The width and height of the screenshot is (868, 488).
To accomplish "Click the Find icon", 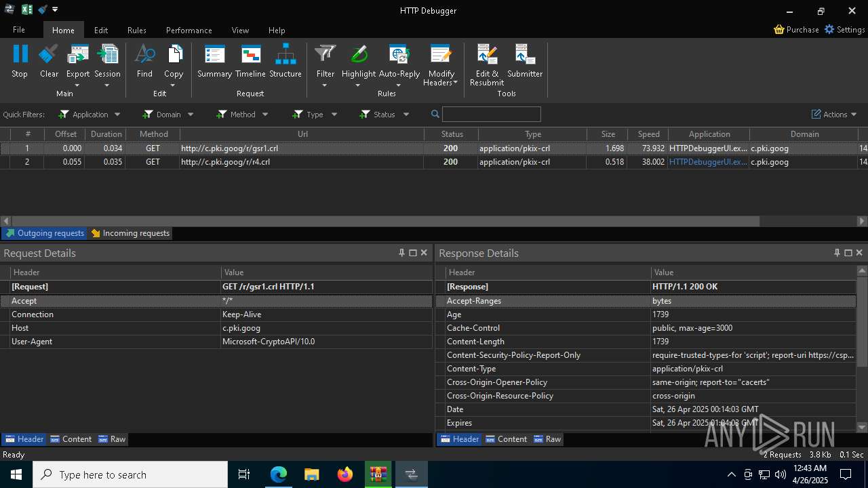I will [144, 54].
